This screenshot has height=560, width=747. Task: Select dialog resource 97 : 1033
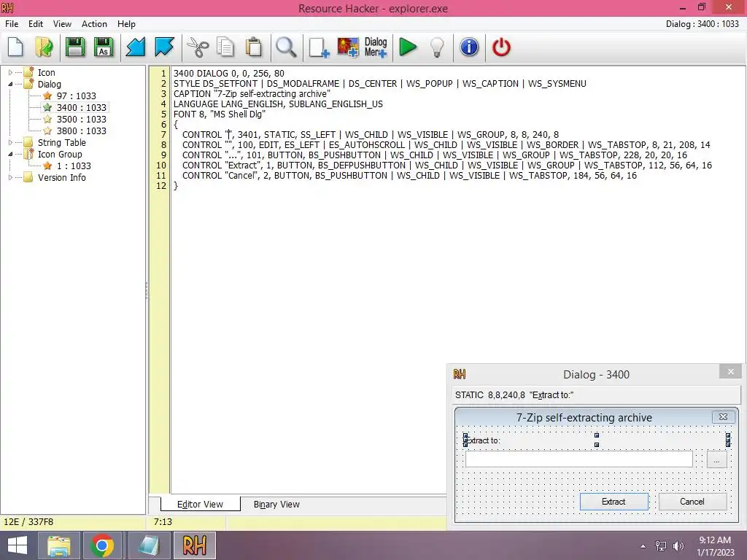point(76,96)
